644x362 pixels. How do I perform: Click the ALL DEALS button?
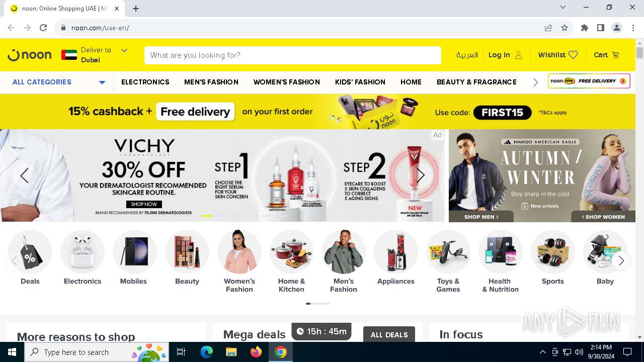click(x=389, y=335)
